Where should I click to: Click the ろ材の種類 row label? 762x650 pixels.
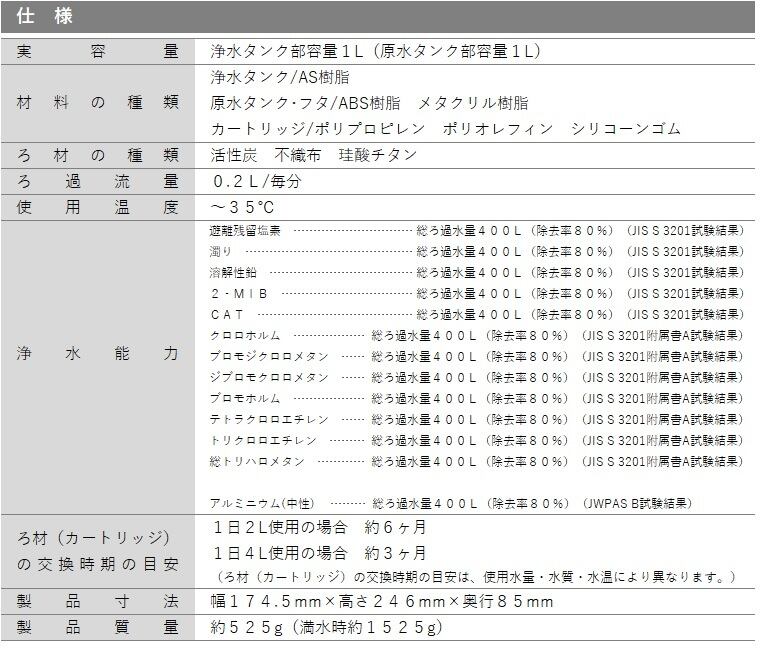click(98, 155)
